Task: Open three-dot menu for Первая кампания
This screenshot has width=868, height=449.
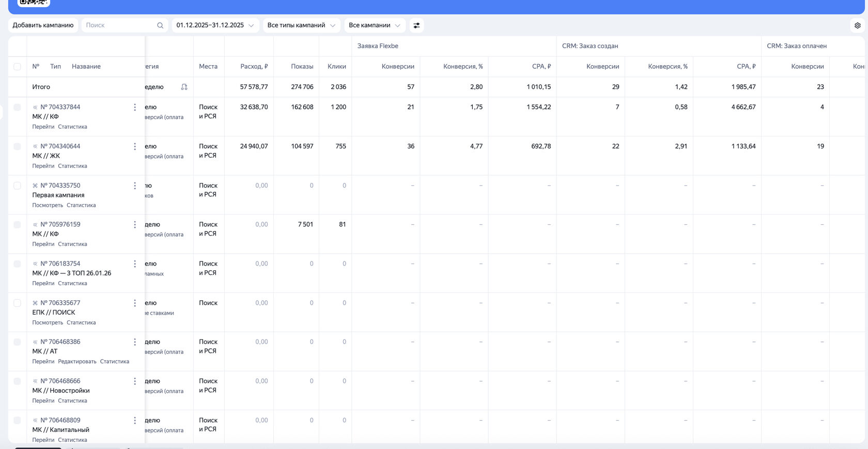Action: (135, 186)
